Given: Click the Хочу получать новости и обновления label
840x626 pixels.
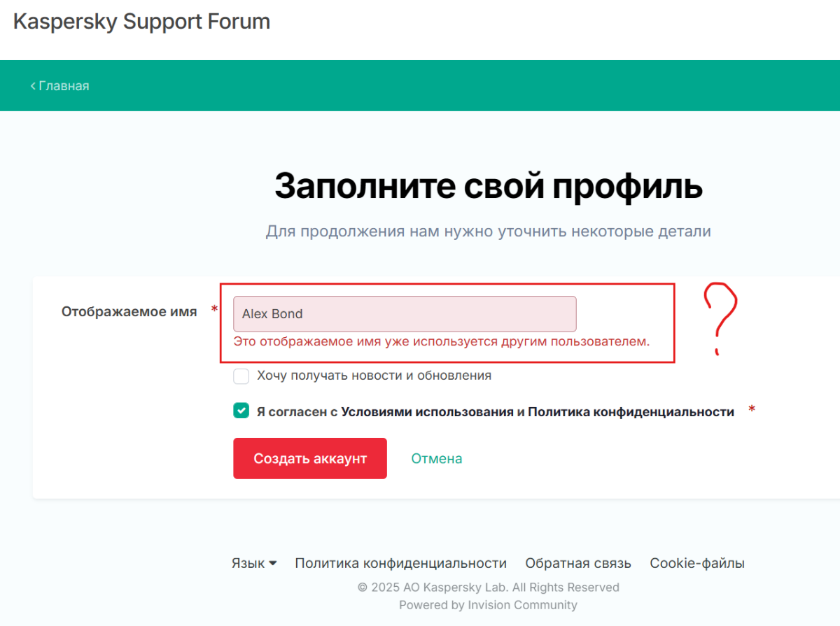Looking at the screenshot, I should pos(374,376).
